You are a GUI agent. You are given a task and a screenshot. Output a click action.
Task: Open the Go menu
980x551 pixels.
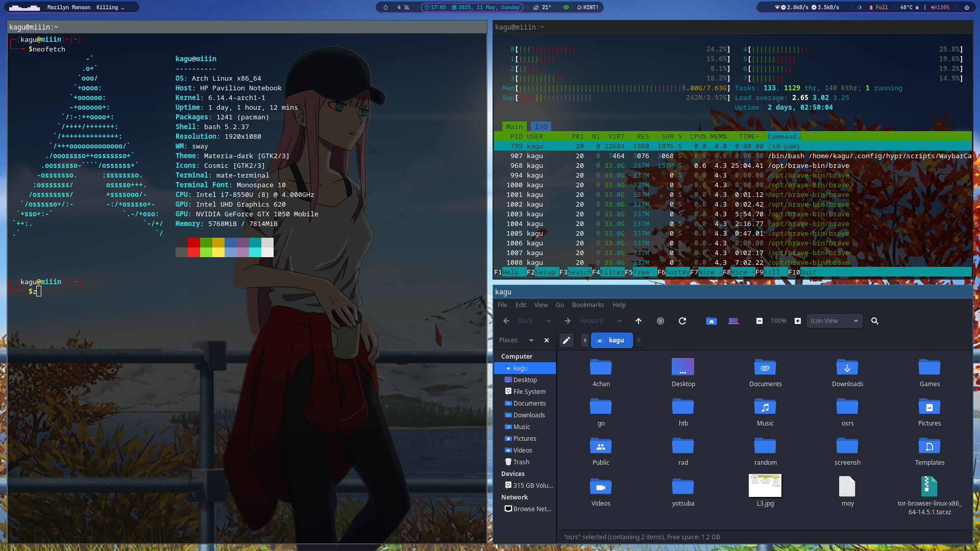coord(560,305)
